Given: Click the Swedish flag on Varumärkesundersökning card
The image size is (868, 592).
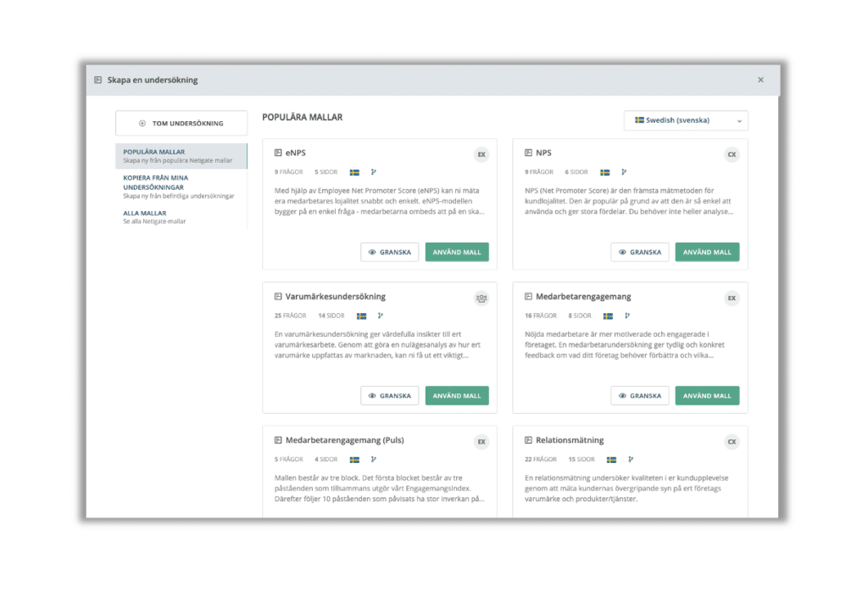Looking at the screenshot, I should pyautogui.click(x=361, y=316).
